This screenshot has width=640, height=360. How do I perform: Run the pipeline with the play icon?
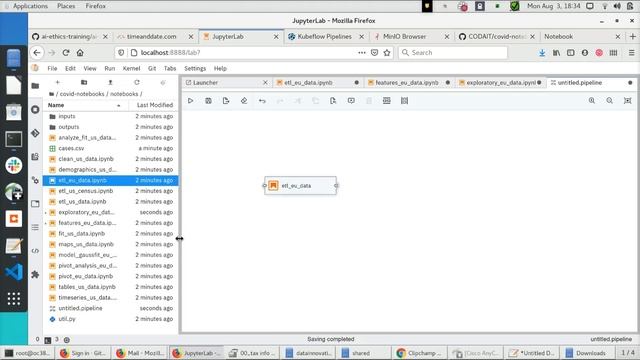(x=191, y=101)
